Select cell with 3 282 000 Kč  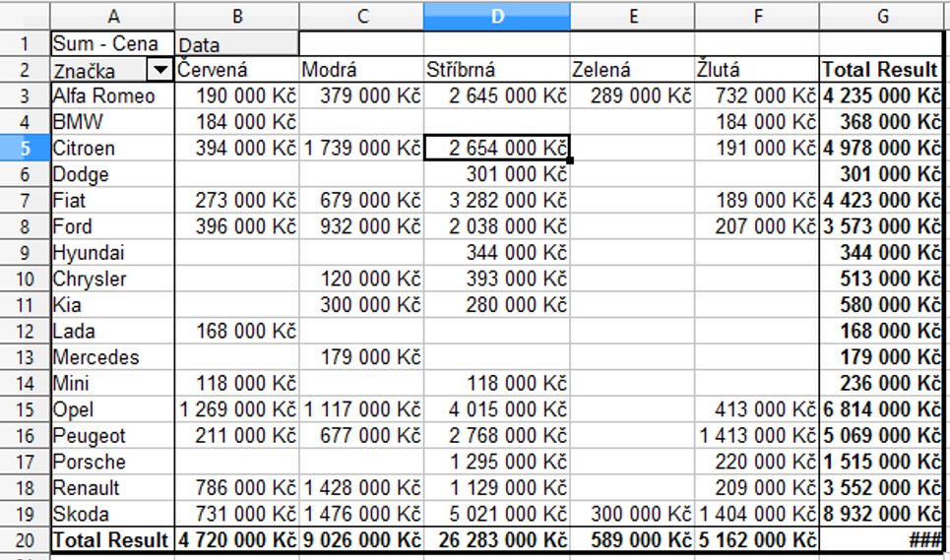point(497,201)
